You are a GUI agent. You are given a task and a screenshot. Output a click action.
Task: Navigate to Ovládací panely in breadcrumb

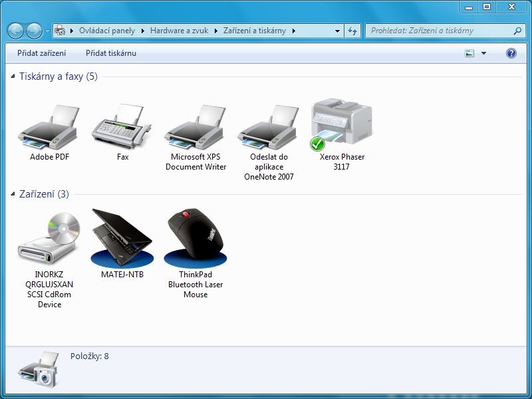coord(106,31)
